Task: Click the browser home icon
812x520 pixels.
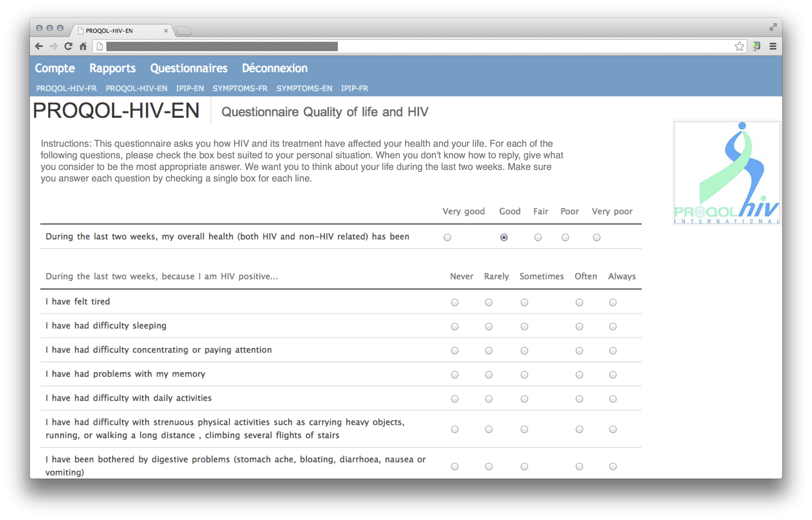Action: click(x=83, y=46)
